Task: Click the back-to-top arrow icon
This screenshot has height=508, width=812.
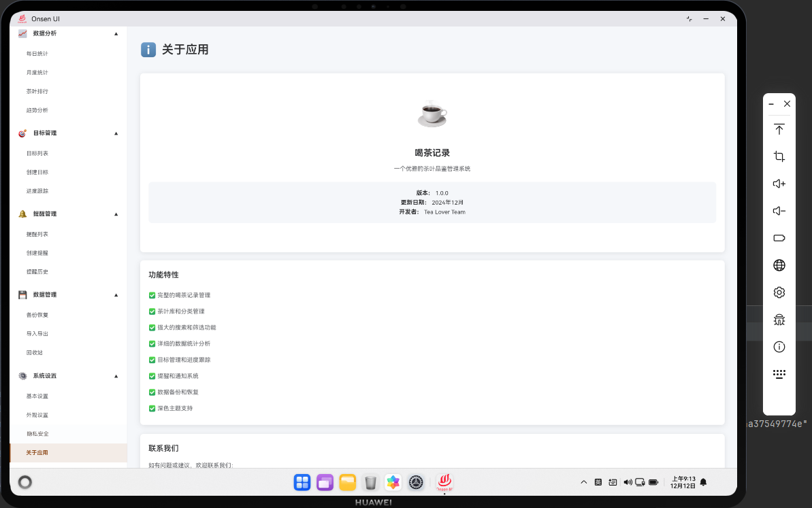Action: click(x=779, y=129)
